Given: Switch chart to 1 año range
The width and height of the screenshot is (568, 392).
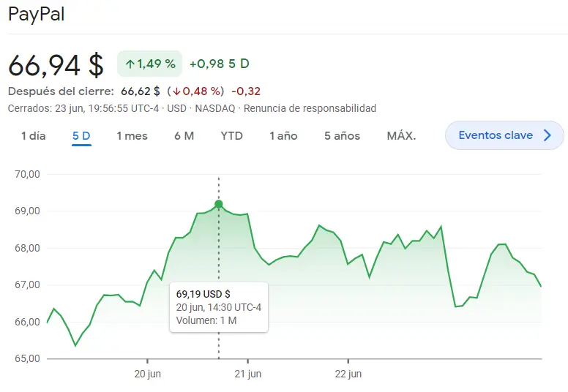Looking at the screenshot, I should [283, 136].
